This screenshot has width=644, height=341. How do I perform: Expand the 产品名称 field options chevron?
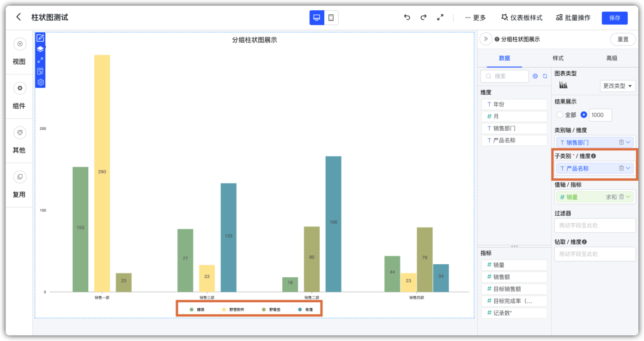point(628,168)
